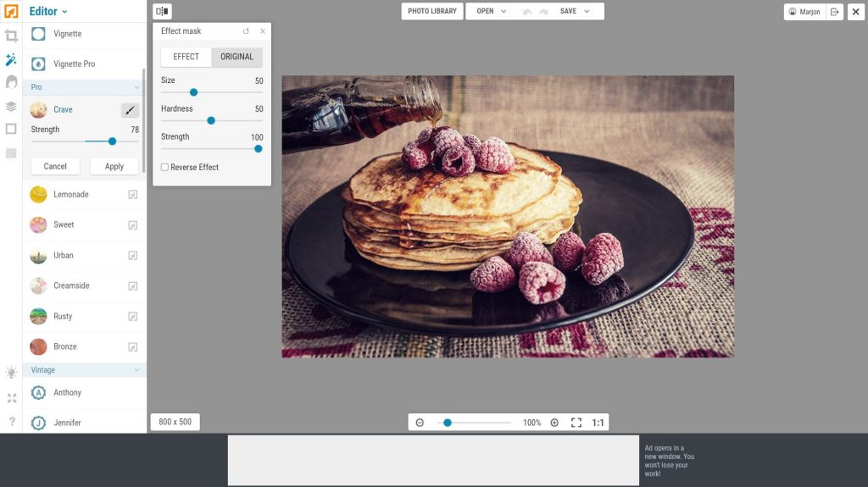Select the Bronze effect thumbnail
The image size is (868, 487).
38,347
